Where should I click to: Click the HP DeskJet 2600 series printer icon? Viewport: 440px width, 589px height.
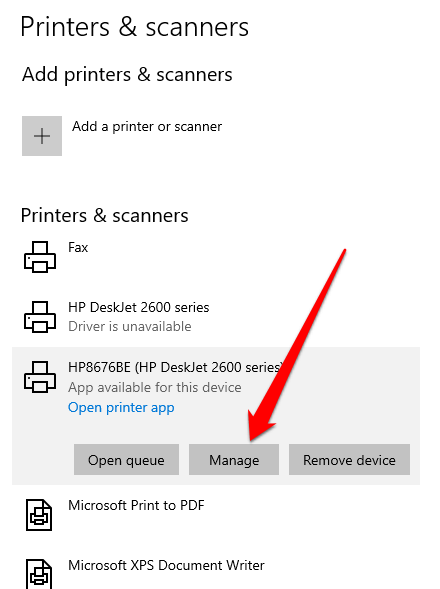point(40,317)
